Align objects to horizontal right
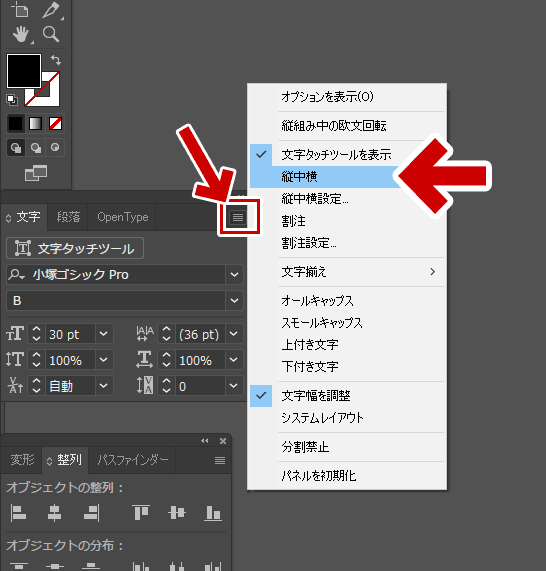This screenshot has width=546, height=571. click(x=91, y=513)
